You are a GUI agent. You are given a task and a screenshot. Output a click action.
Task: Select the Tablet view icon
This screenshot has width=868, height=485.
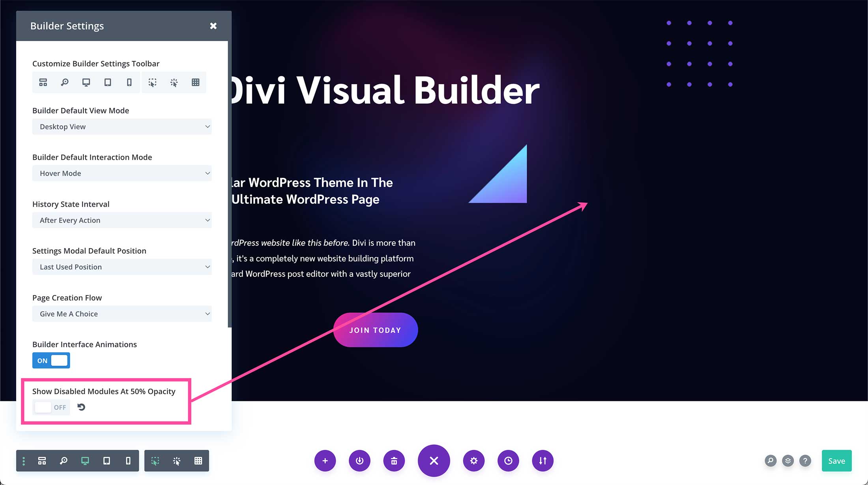click(107, 82)
